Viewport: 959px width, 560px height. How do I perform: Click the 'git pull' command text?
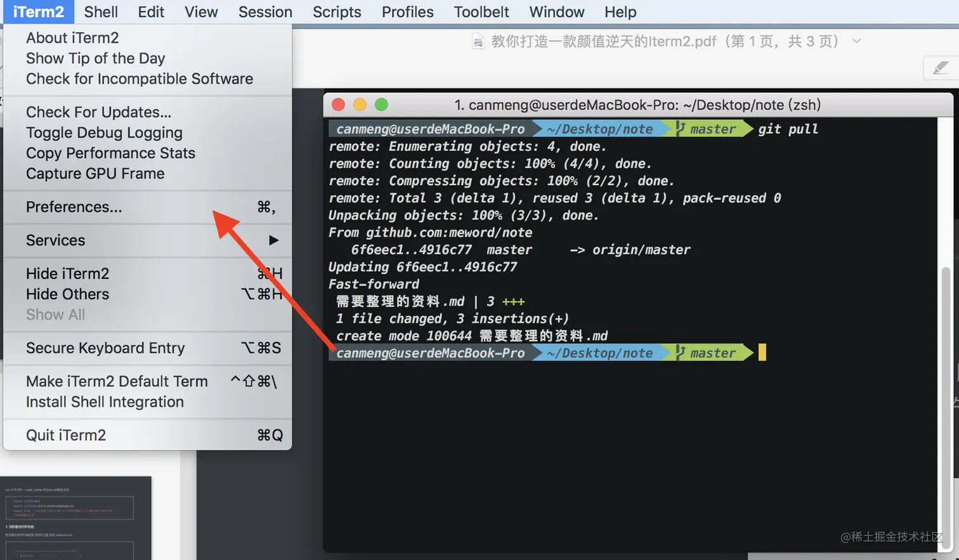[788, 129]
